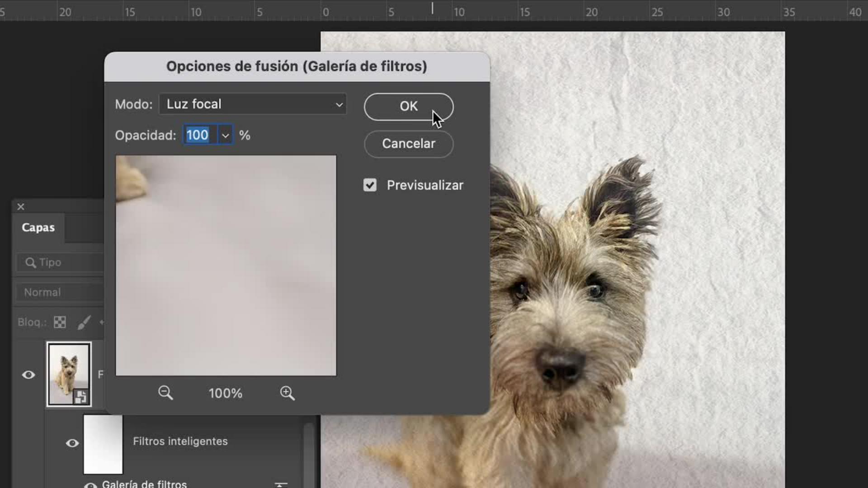Toggle the Previsualizar checkbox
The width and height of the screenshot is (868, 488).
[370, 185]
